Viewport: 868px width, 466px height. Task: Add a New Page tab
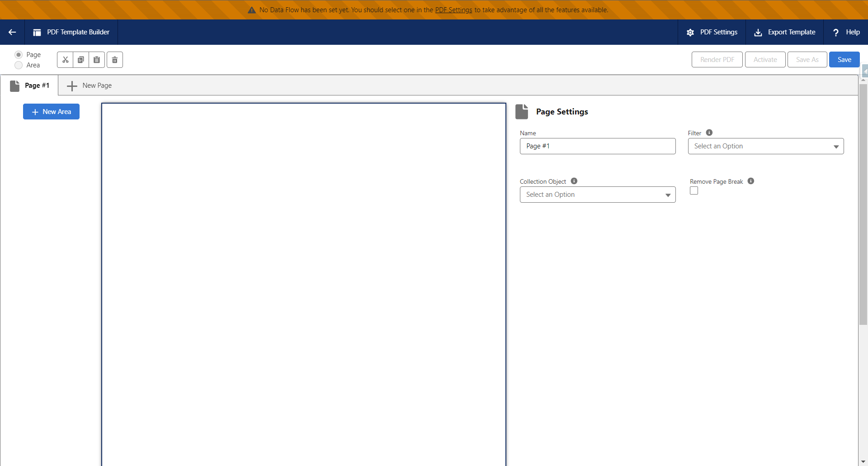90,86
